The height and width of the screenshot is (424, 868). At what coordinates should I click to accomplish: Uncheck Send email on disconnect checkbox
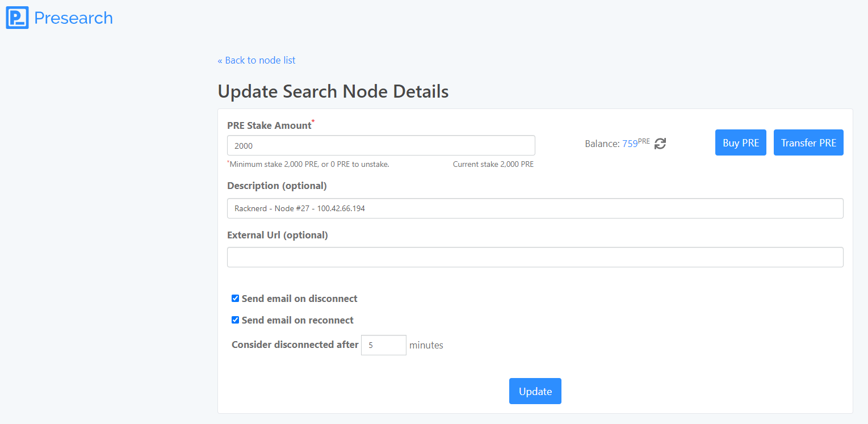(235, 299)
